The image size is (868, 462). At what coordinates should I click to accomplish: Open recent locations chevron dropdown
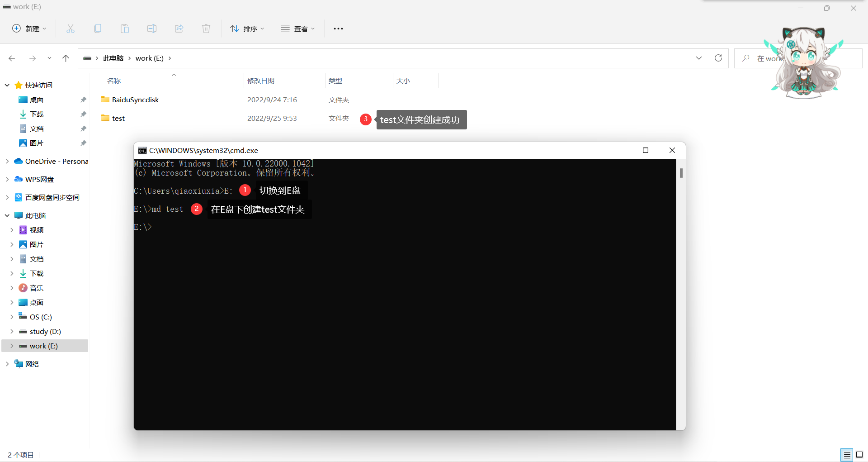pyautogui.click(x=49, y=58)
